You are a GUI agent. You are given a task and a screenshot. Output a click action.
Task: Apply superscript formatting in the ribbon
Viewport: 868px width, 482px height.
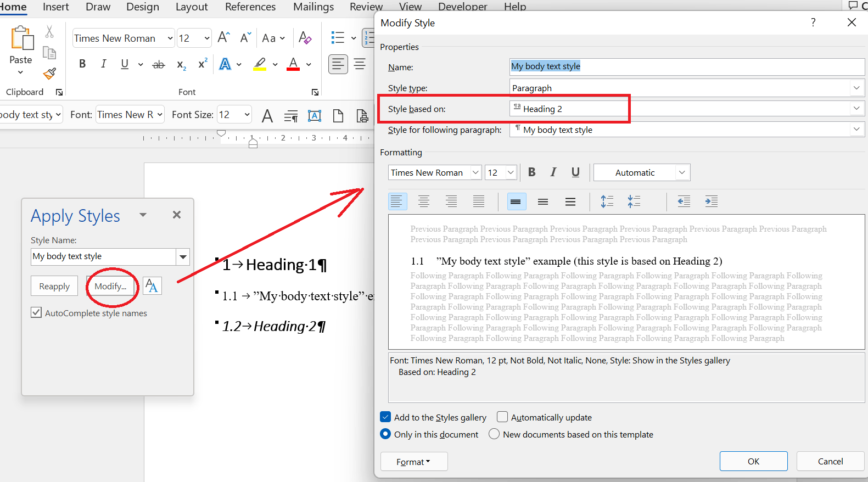tap(203, 64)
